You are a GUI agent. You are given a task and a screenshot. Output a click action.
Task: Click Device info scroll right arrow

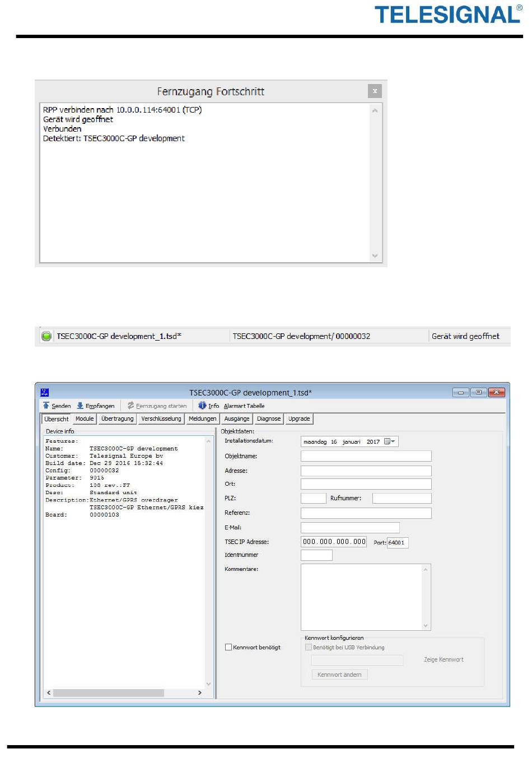click(x=200, y=693)
